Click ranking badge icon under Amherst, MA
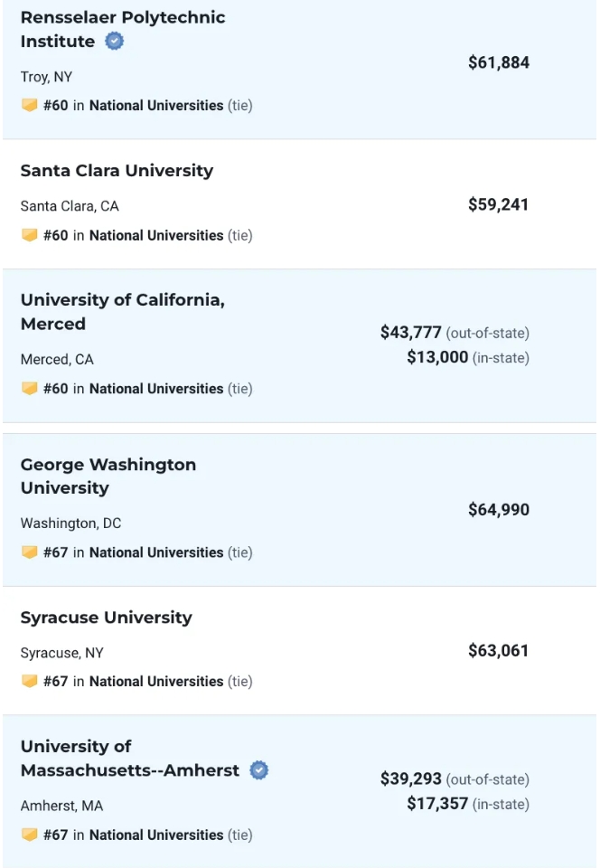The width and height of the screenshot is (600, 868). 30,835
